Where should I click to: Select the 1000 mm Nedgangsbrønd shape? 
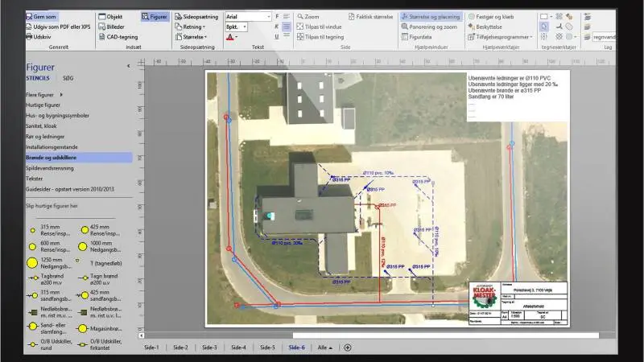[x=101, y=246]
